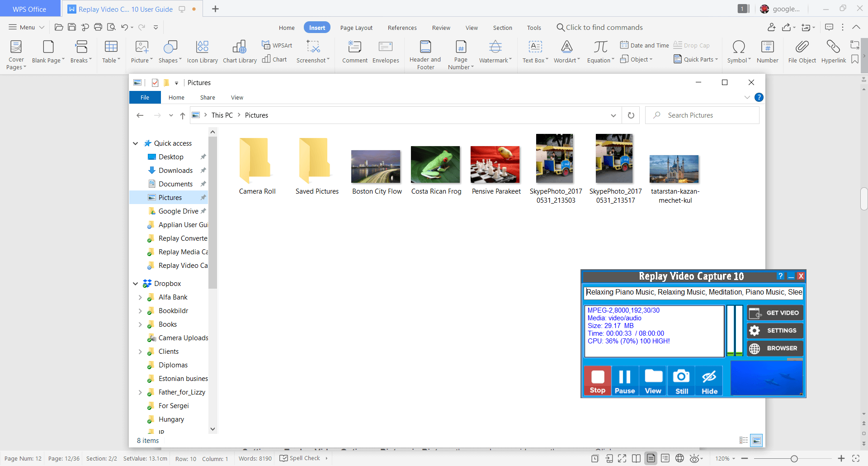868x466 pixels.
Task: Click zoom in plus button in status bar
Action: pos(841,458)
